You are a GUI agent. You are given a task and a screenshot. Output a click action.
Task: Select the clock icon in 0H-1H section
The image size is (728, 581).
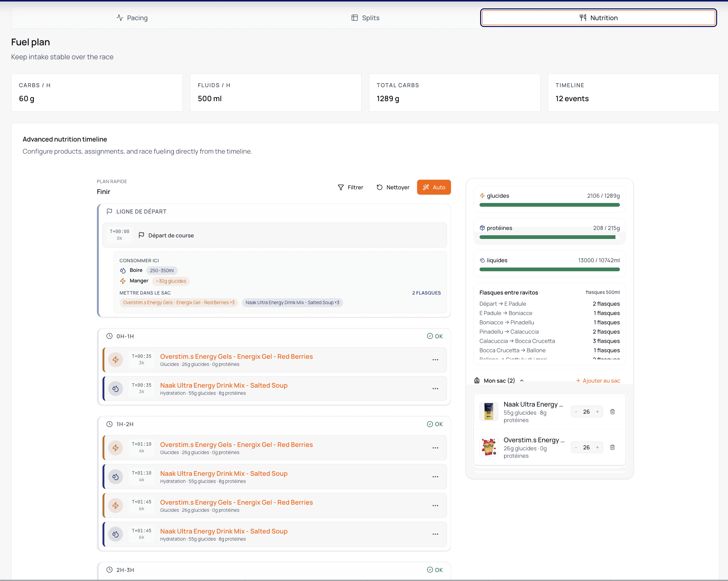pos(109,336)
